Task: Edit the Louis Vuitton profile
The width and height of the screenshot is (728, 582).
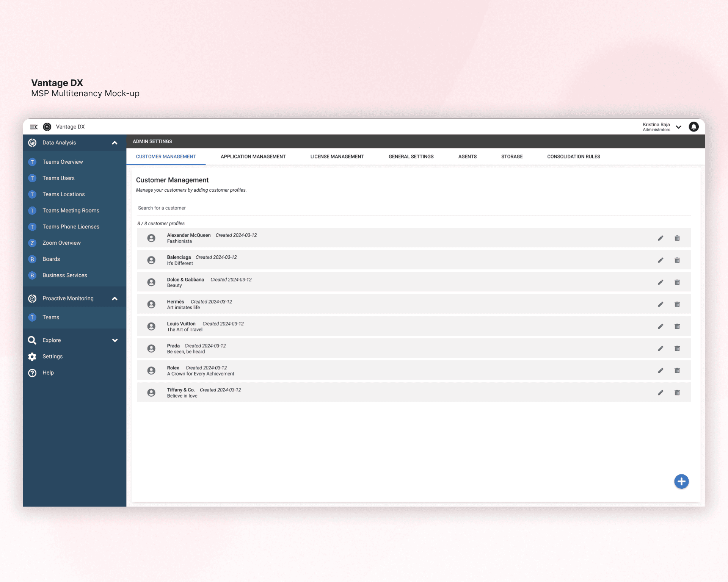Action: (661, 326)
